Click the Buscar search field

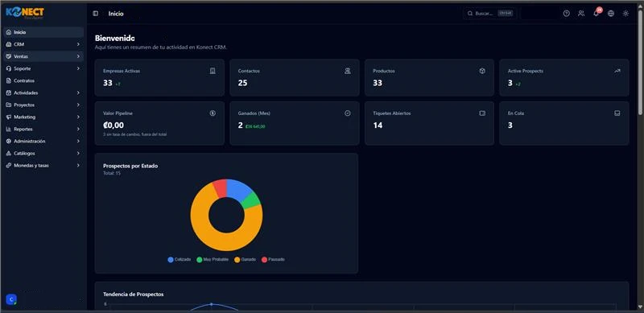click(490, 14)
